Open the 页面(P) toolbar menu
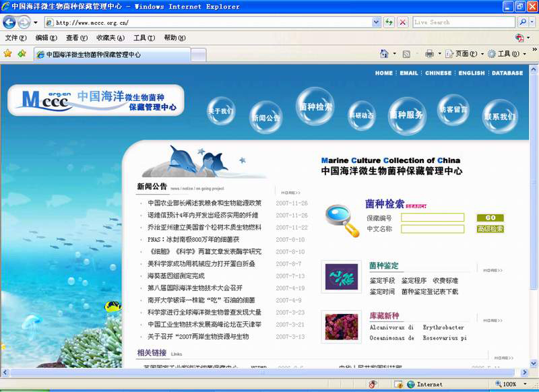 [x=464, y=54]
